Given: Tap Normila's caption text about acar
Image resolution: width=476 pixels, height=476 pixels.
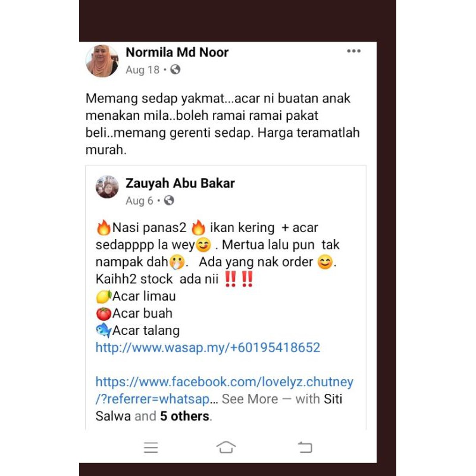Looking at the screenshot, I should (223, 124).
